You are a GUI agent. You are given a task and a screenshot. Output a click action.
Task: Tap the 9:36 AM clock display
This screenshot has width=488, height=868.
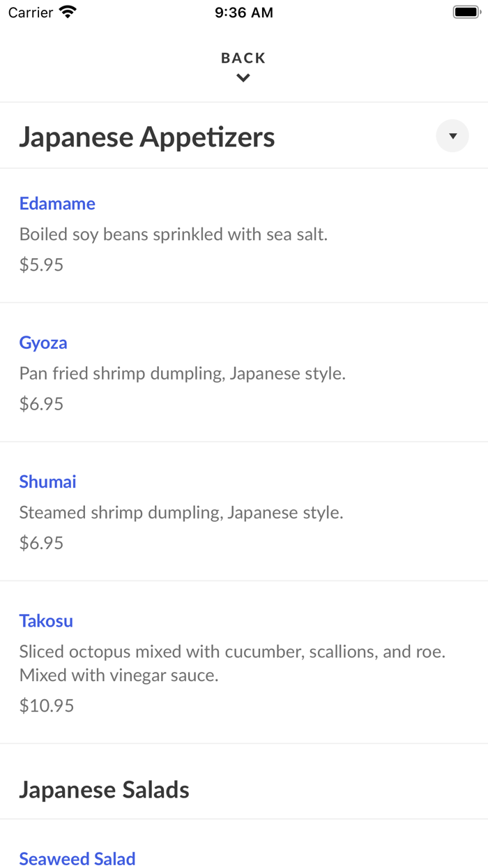[243, 11]
